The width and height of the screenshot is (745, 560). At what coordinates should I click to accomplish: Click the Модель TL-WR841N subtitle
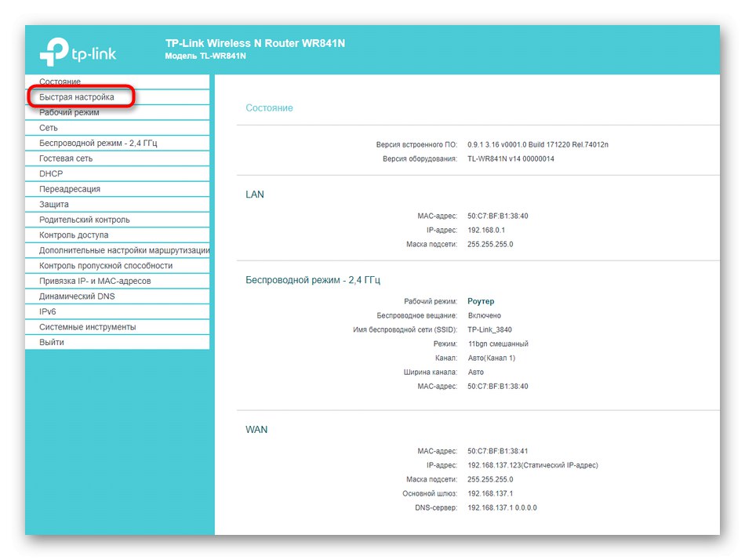pos(205,56)
